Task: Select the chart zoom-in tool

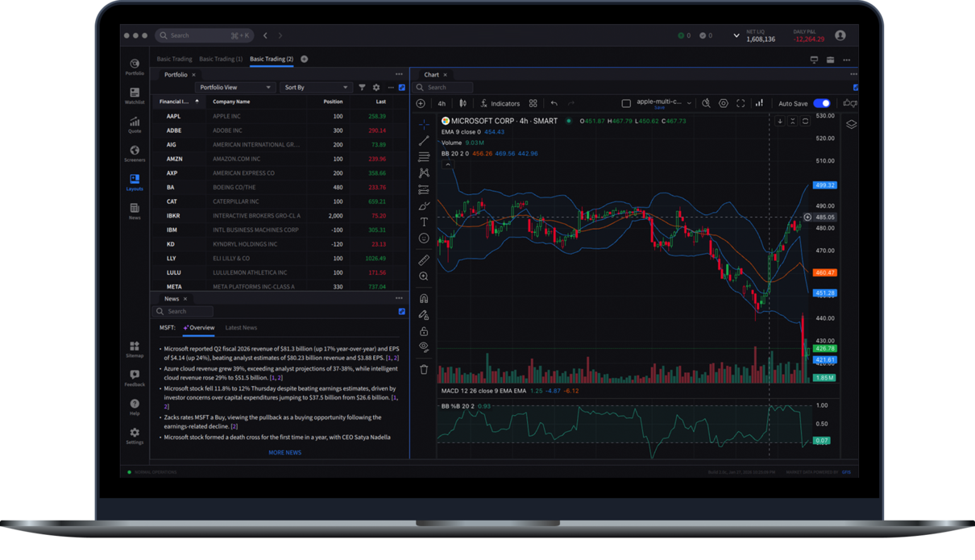Action: [424, 276]
